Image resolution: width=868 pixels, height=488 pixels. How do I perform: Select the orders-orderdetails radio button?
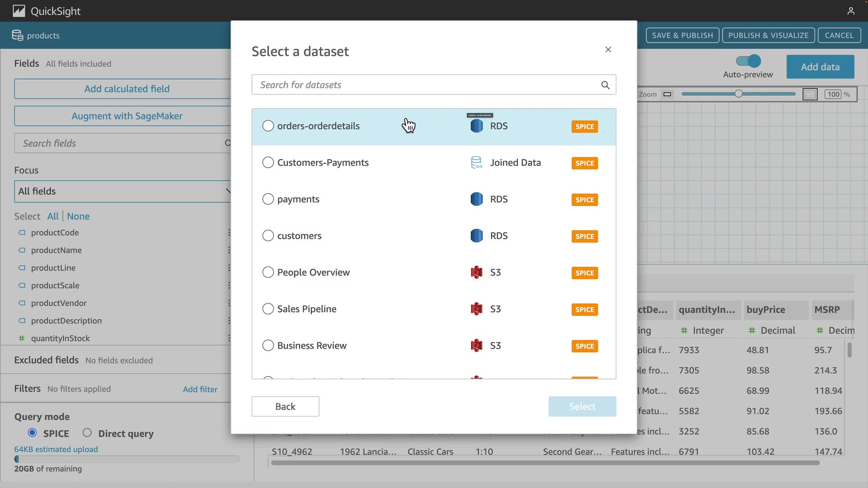(x=268, y=126)
